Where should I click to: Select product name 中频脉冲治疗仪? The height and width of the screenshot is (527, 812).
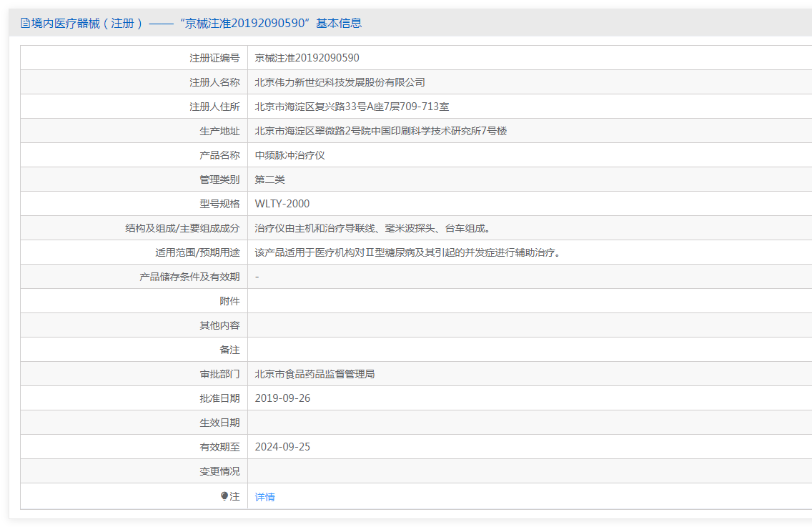[290, 155]
